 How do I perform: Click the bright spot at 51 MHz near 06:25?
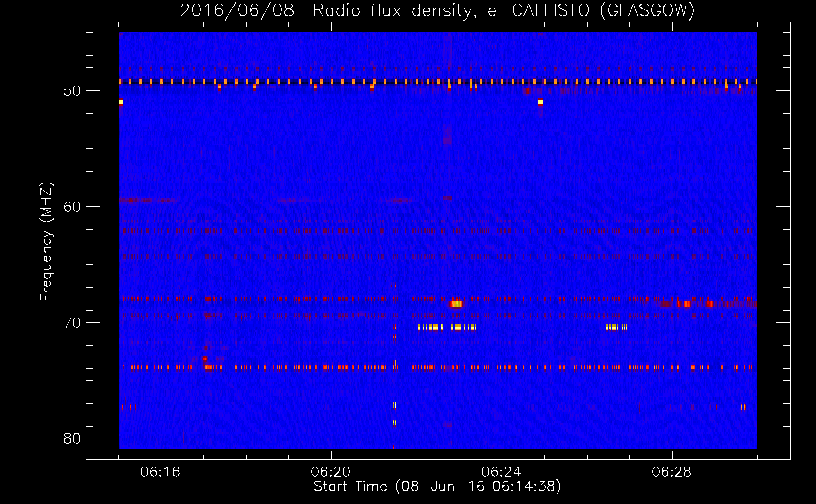540,102
